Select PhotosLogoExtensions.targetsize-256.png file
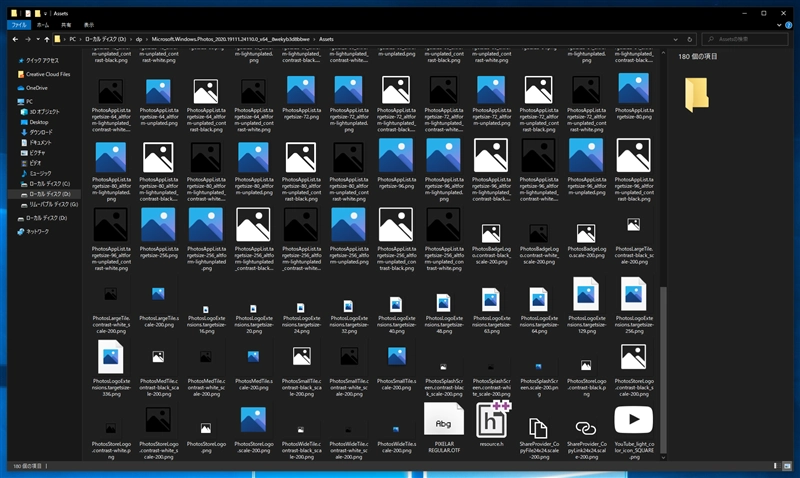This screenshot has height=478, width=800. point(634,306)
